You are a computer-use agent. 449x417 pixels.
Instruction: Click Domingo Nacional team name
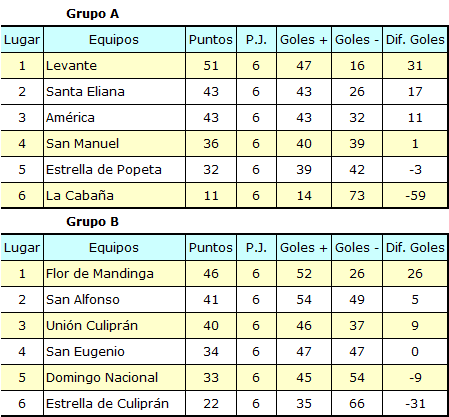coord(102,378)
